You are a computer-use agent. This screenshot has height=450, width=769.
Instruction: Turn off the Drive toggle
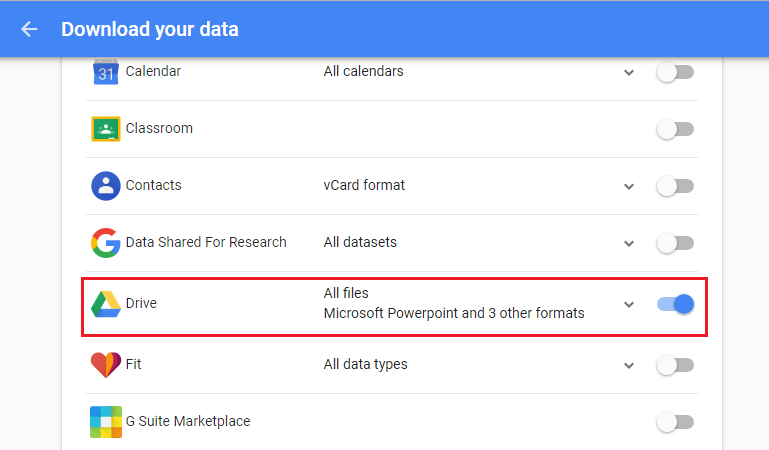675,304
